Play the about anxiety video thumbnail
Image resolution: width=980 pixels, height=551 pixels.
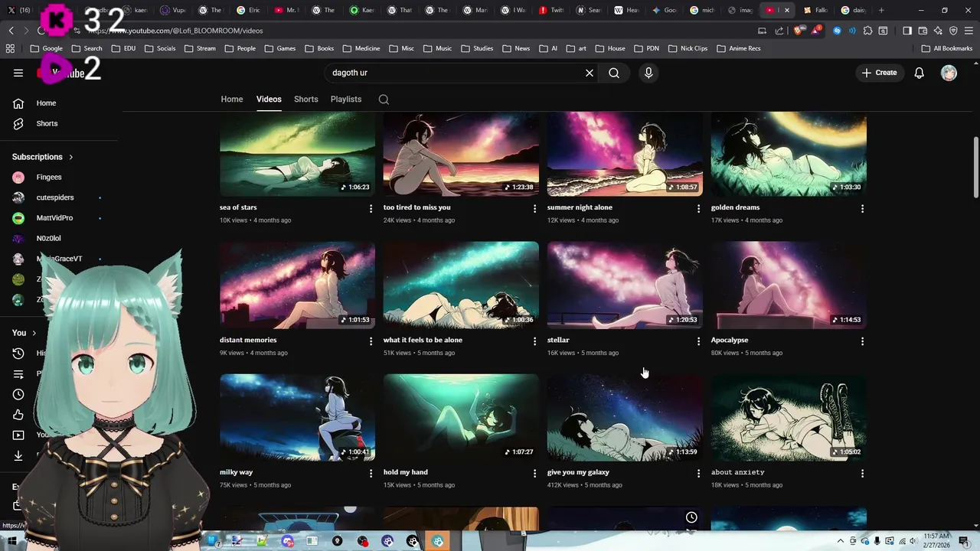(789, 418)
